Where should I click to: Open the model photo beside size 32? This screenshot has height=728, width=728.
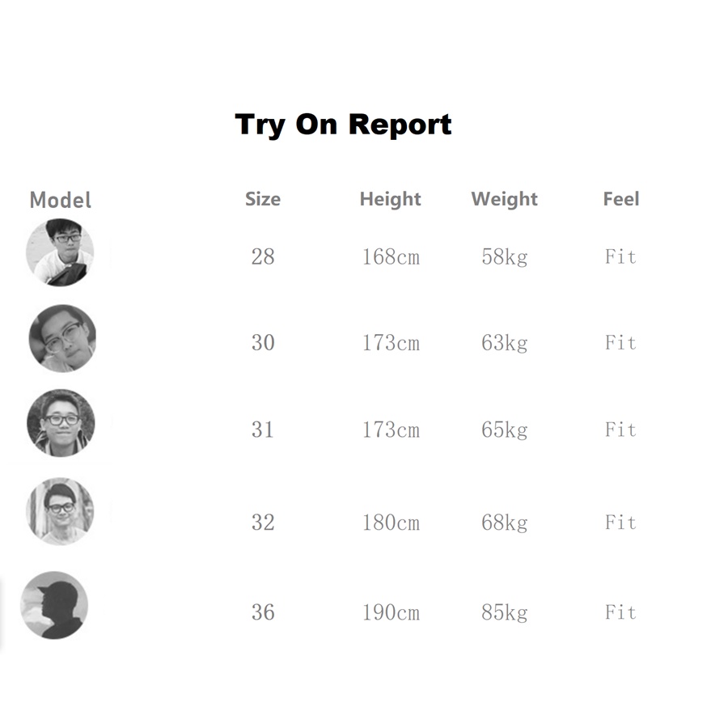coord(61,511)
